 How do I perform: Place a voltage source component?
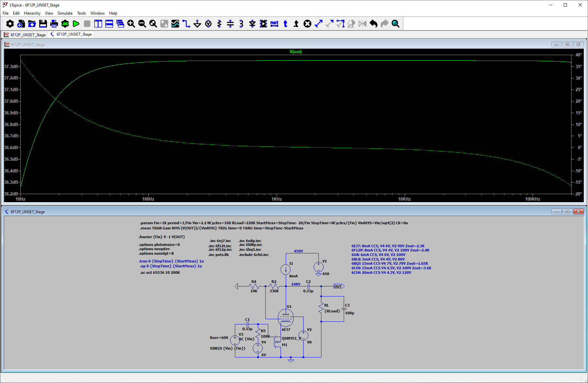point(208,24)
